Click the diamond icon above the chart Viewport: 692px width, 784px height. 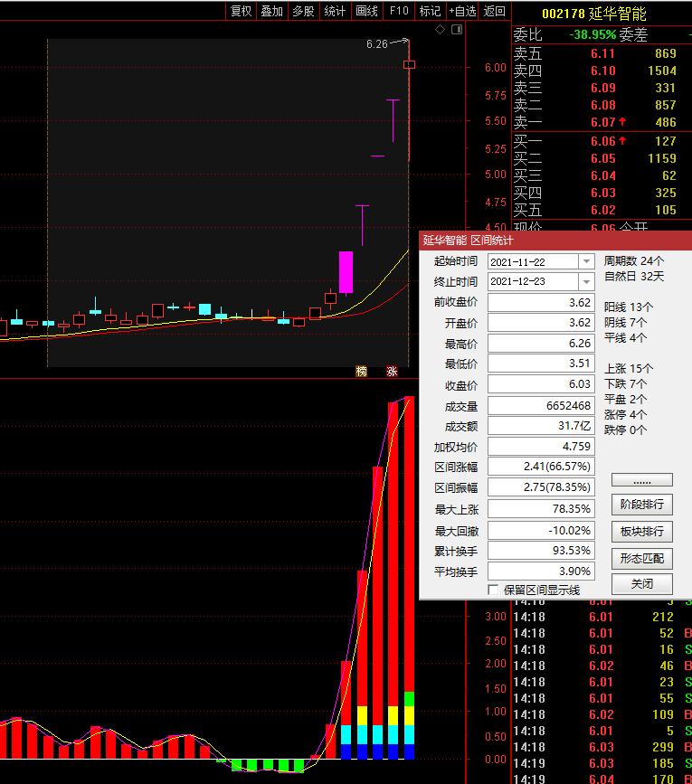click(x=441, y=30)
